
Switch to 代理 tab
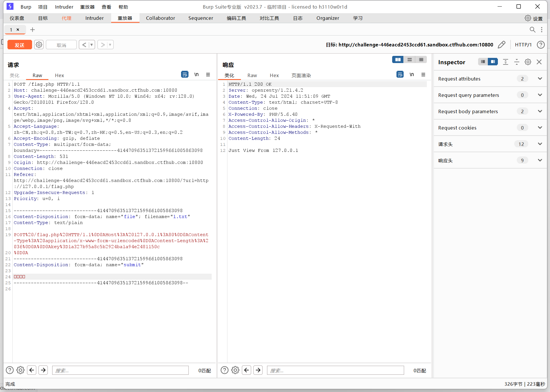point(66,18)
